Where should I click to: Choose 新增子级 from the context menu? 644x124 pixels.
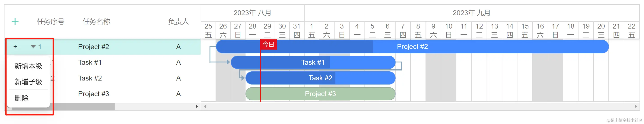point(28,82)
